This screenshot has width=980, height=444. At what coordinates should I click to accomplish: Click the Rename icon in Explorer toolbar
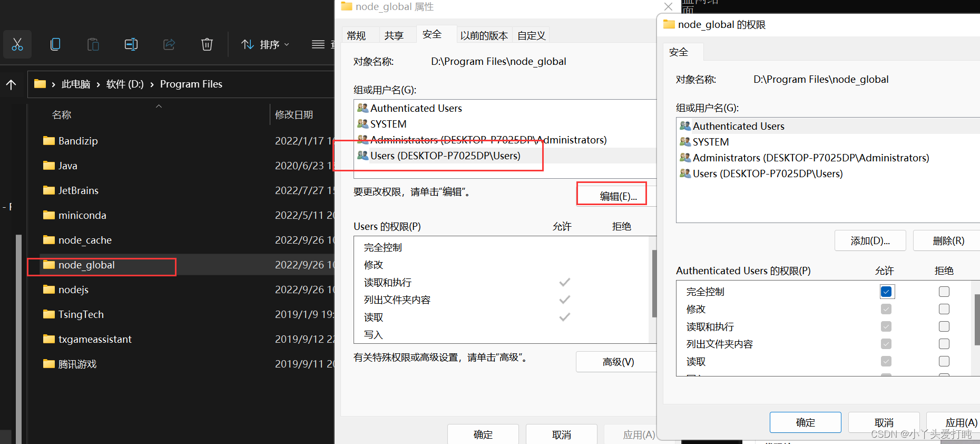(131, 44)
